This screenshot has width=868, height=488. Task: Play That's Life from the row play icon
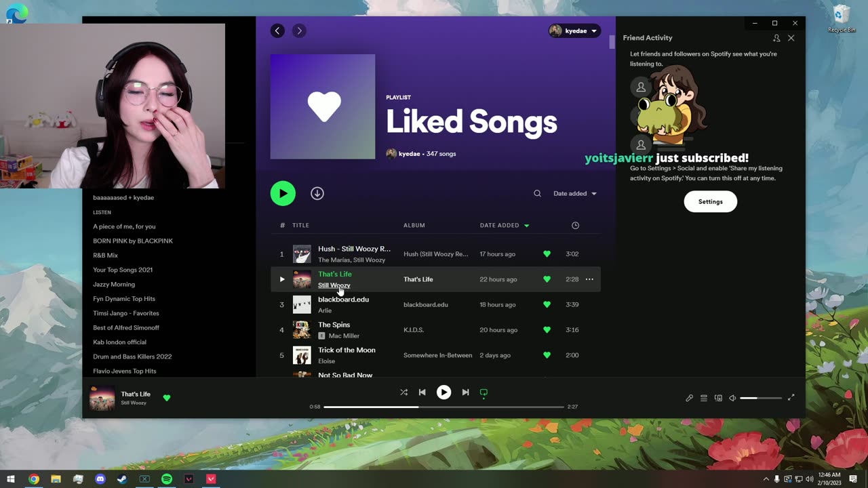pos(282,279)
